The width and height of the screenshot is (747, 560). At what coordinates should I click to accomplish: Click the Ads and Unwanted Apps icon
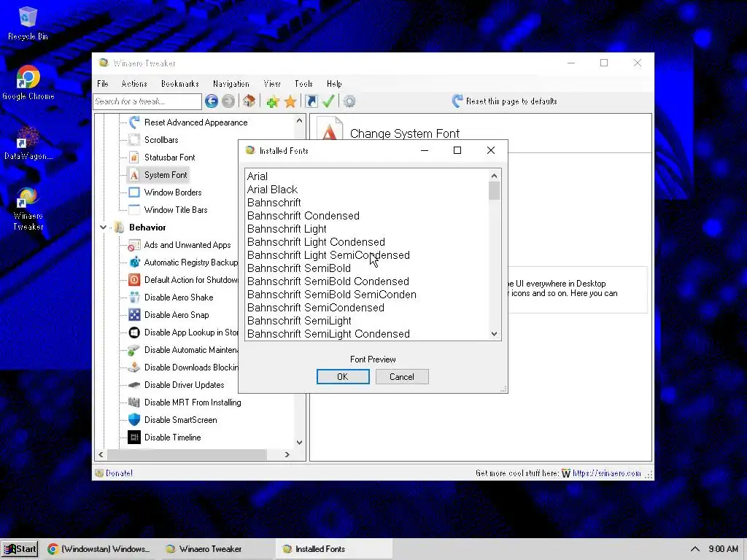point(134,245)
